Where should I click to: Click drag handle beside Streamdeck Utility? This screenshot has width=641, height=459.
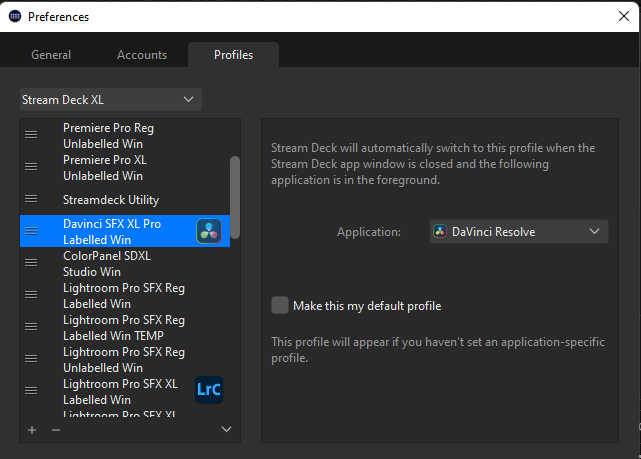pos(31,199)
